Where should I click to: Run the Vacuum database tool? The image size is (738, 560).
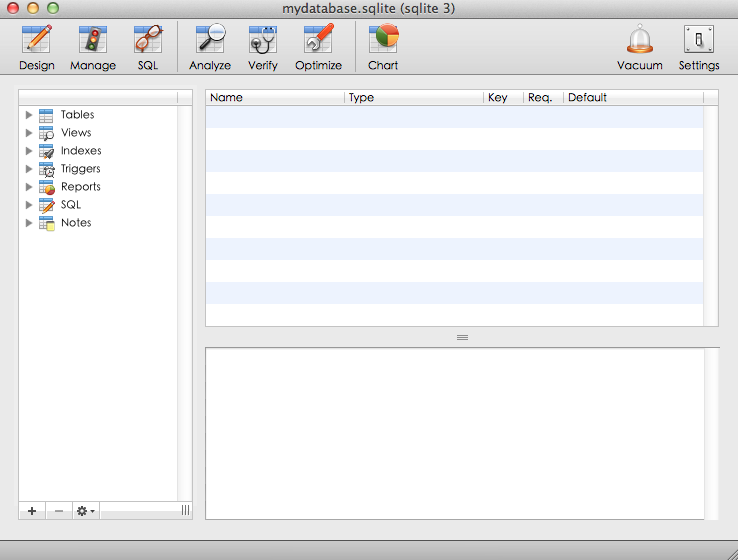640,39
